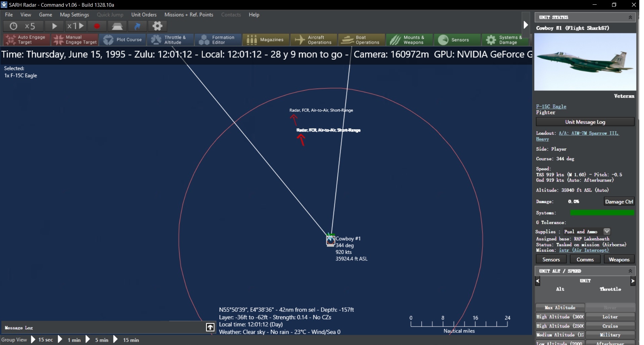This screenshot has width=644, height=345.
Task: Click the Weapons button in Unit Status panel
Action: coord(619,259)
